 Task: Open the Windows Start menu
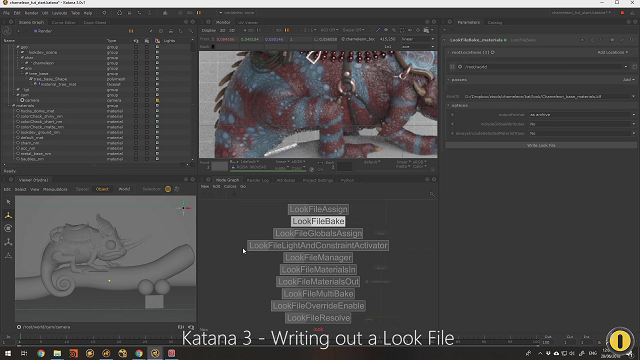(x=8, y=353)
